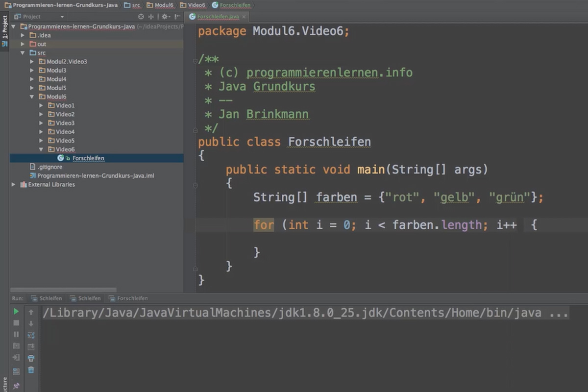Click the icon below the Project side tab
The image size is (588, 392).
tap(4, 44)
